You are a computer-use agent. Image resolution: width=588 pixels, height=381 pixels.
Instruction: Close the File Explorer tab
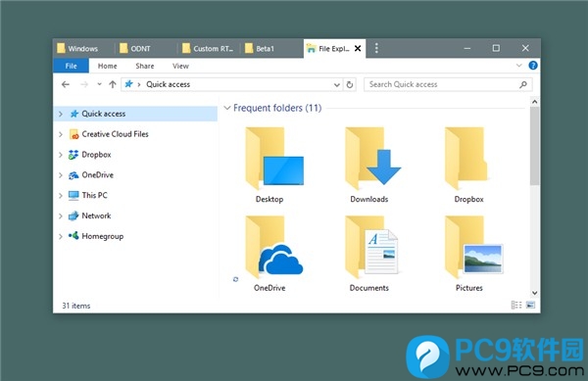click(x=358, y=48)
